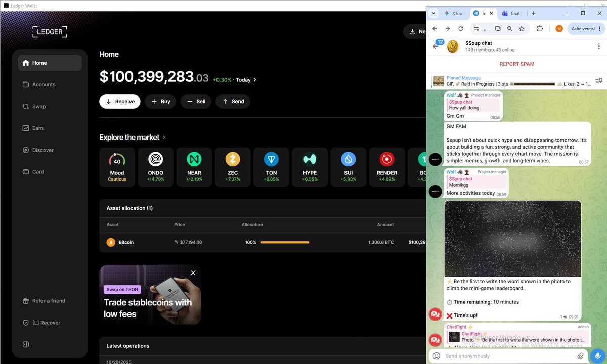
Task: Open $Spup chat group avatar
Action: [x=453, y=47]
